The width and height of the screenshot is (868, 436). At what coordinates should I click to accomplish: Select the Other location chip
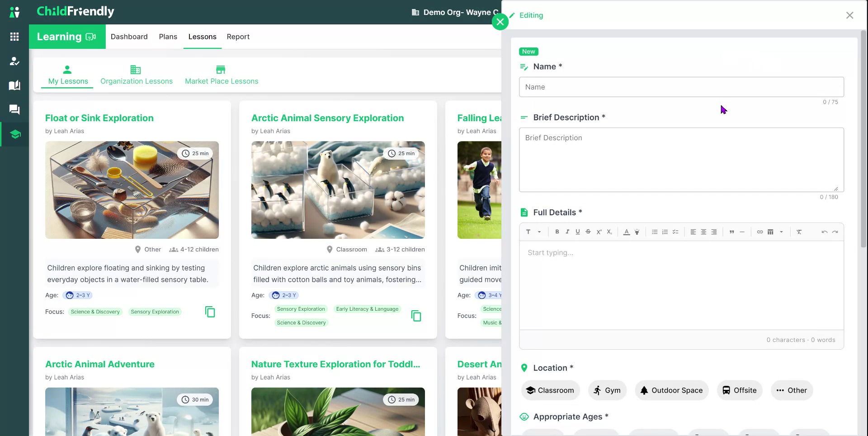tap(792, 390)
